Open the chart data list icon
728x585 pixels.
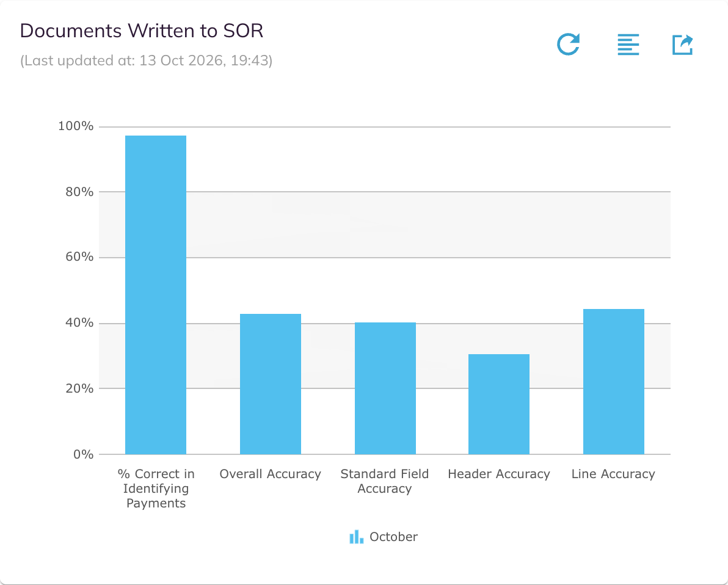click(628, 45)
